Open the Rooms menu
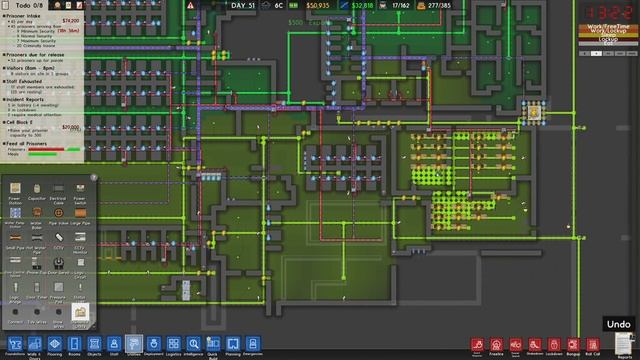 tap(74, 344)
